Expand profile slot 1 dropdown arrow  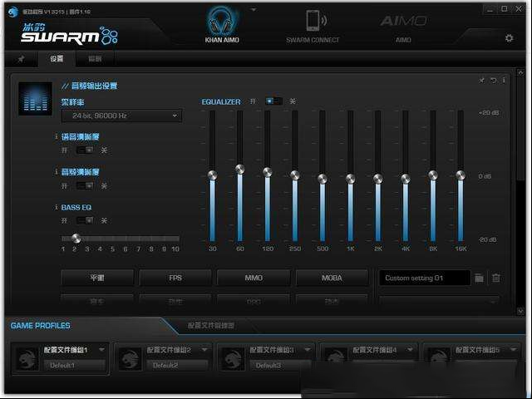[101, 349]
